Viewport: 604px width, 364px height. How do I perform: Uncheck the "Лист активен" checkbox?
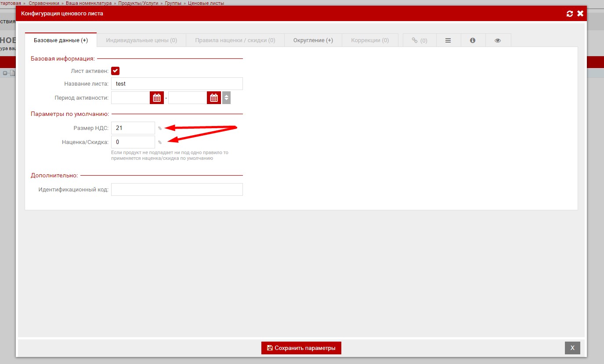(116, 71)
